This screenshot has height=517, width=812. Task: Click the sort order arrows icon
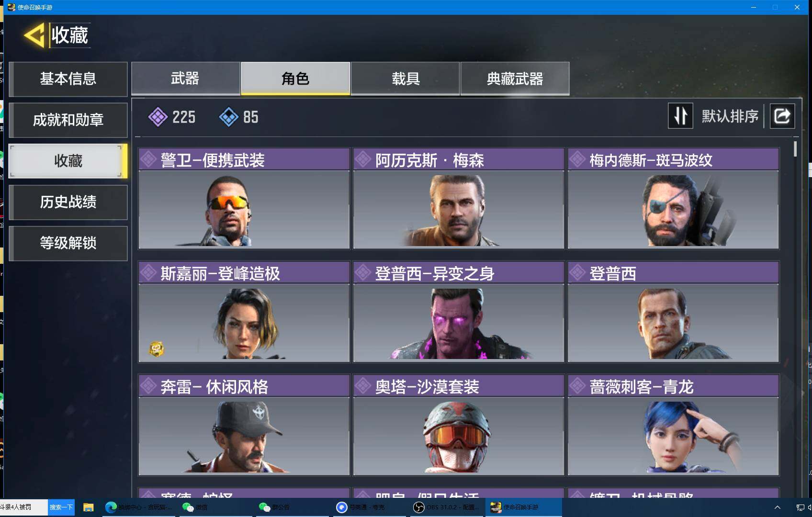pos(680,116)
